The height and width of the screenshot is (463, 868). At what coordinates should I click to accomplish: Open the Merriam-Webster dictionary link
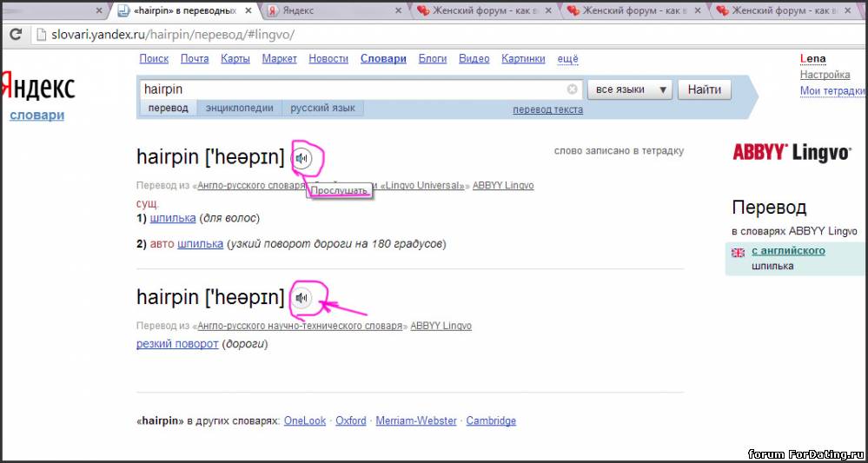[416, 420]
